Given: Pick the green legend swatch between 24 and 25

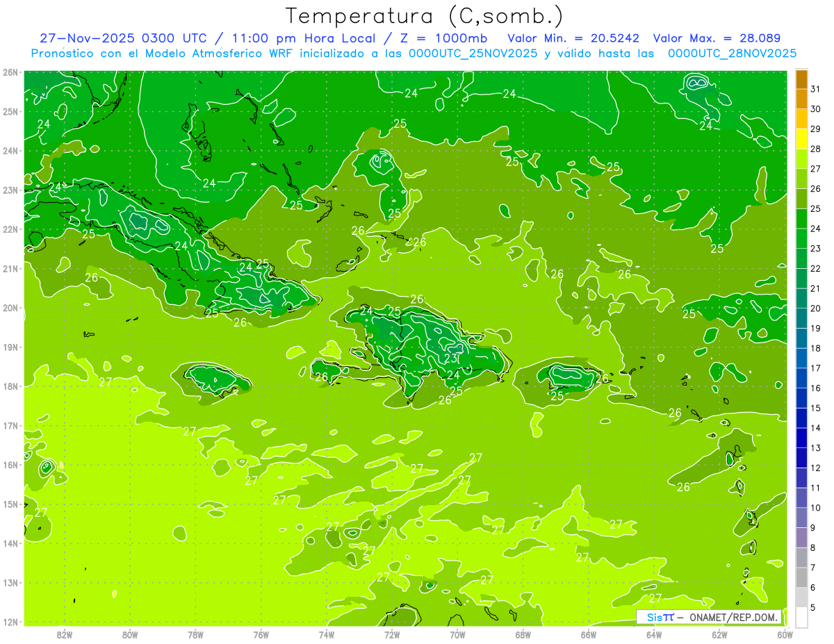Looking at the screenshot, I should tap(801, 219).
